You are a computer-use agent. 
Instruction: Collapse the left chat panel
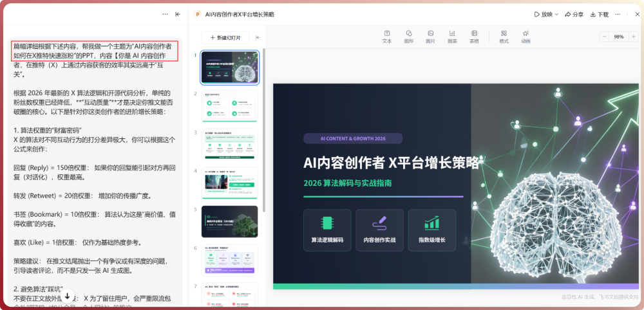coord(178,14)
